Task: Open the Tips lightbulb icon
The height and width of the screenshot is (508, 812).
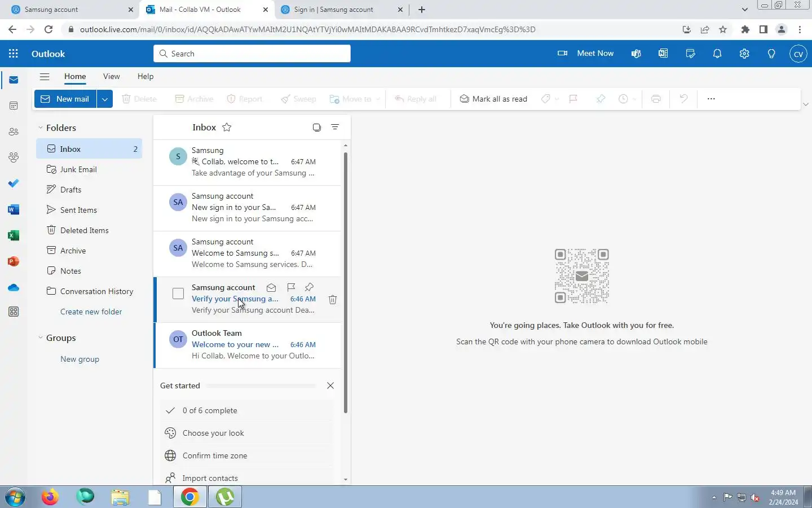Action: coord(771,54)
